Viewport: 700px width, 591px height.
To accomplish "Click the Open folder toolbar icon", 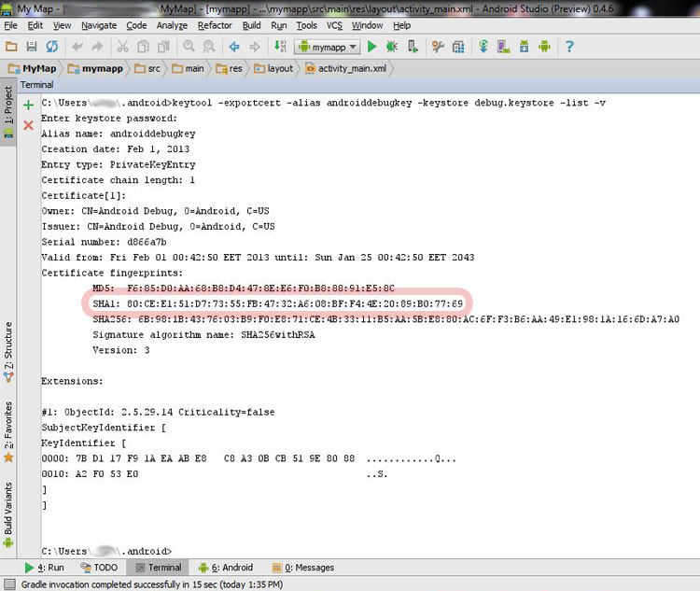I will click(11, 47).
